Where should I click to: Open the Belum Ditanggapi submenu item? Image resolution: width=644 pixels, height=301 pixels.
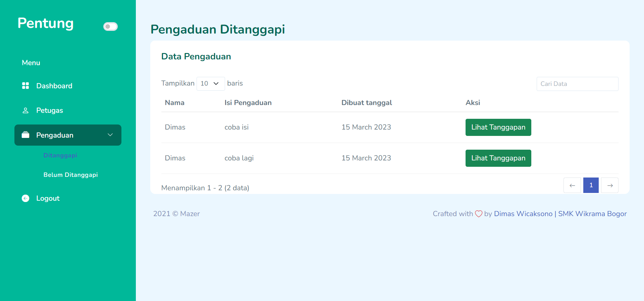[70, 175]
